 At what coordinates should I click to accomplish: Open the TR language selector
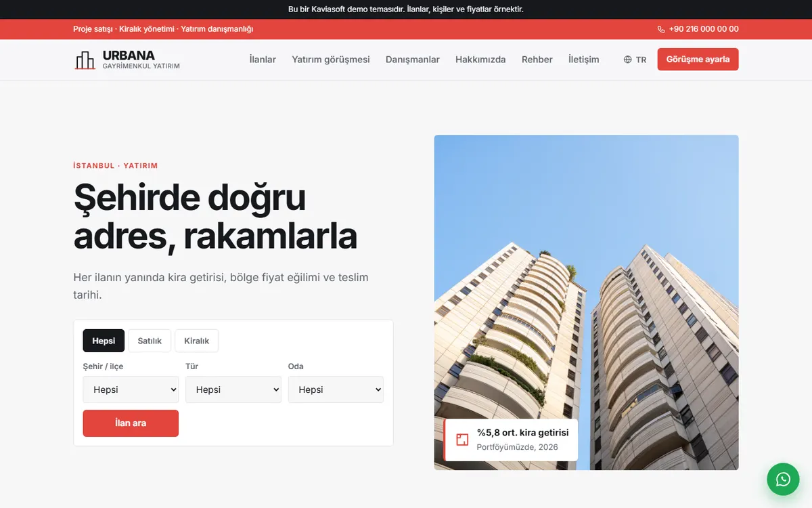pyautogui.click(x=635, y=60)
